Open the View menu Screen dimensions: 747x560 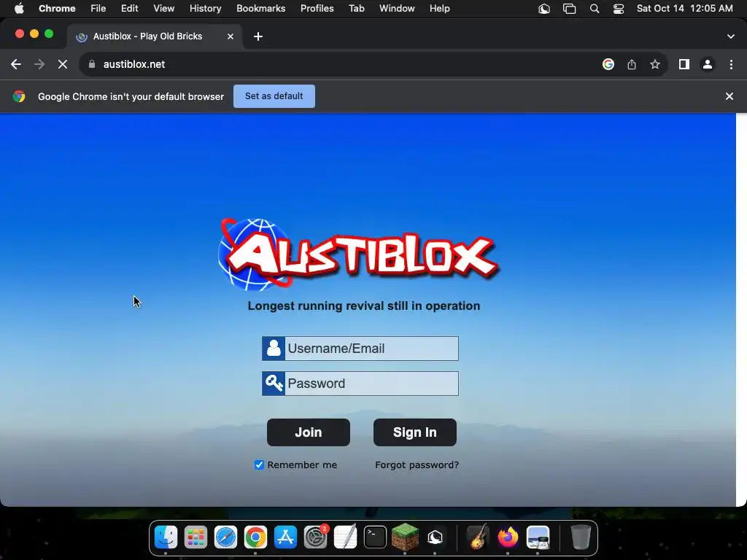click(164, 9)
